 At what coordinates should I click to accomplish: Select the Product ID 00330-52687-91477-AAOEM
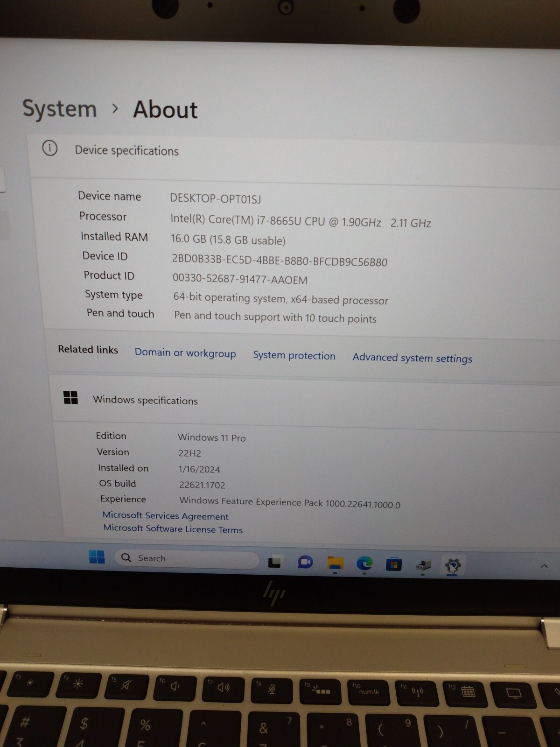pos(240,279)
